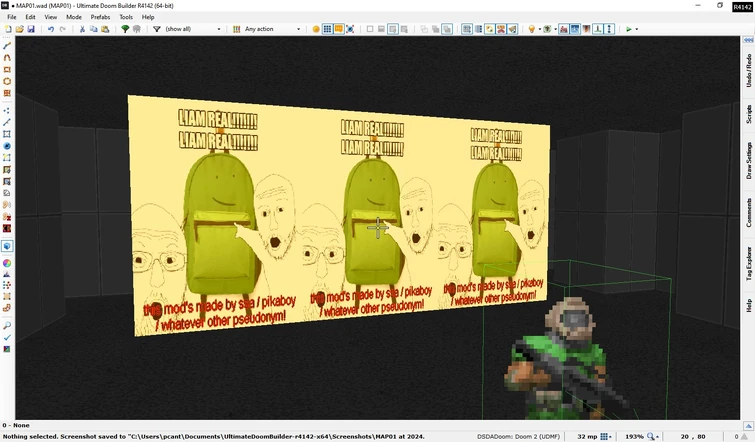Screen dimensions: 755x442
Task: Click the Save Map floppy disk icon
Action: tap(31, 29)
